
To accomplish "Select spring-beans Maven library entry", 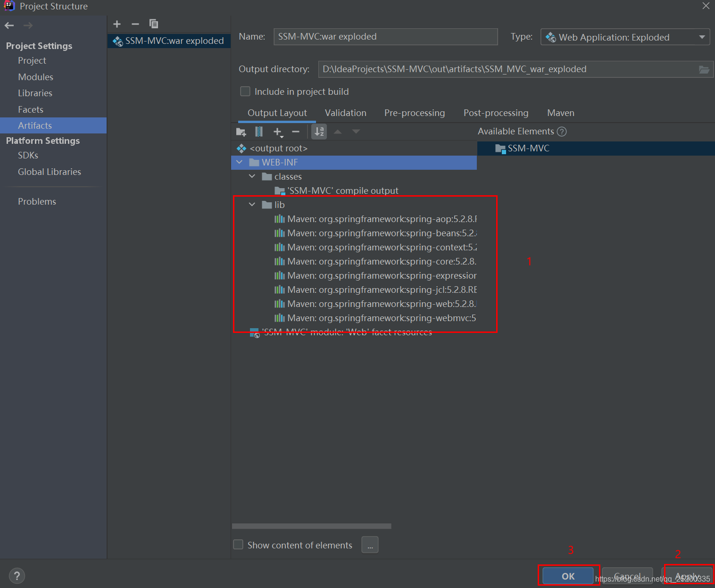I will click(375, 233).
